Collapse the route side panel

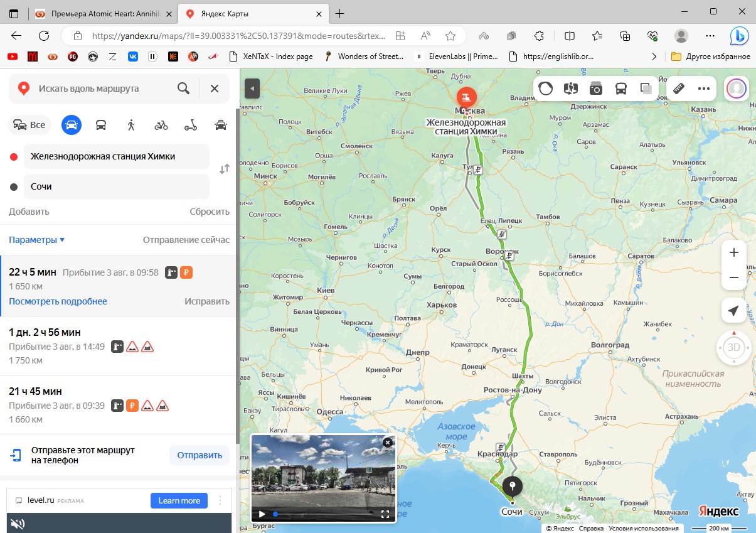(x=252, y=89)
